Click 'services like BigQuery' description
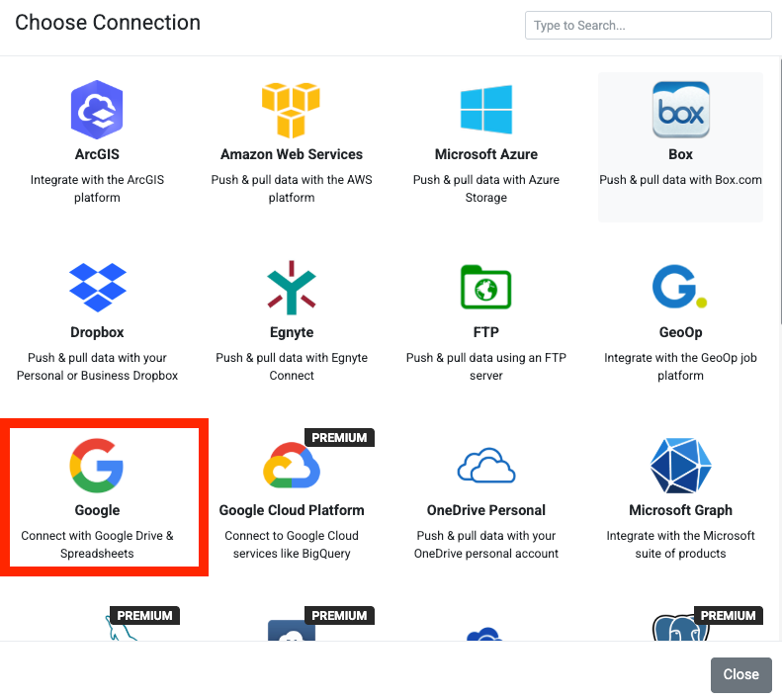 pos(292,554)
